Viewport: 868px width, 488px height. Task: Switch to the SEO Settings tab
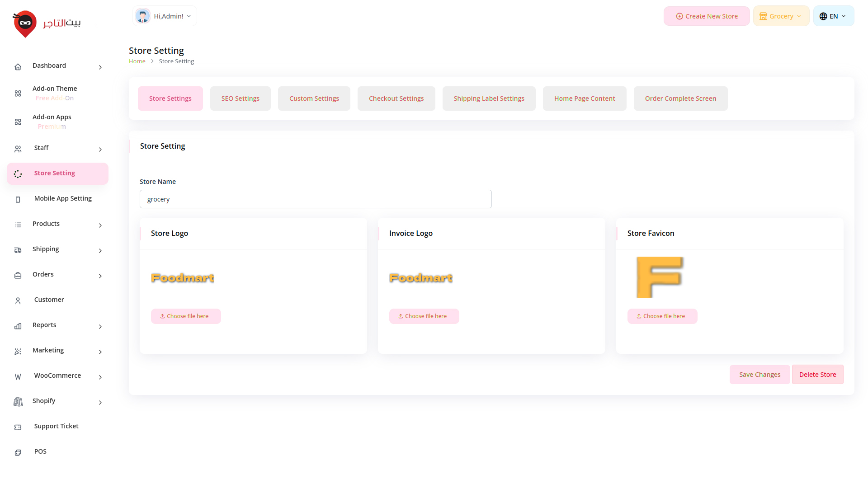click(240, 99)
